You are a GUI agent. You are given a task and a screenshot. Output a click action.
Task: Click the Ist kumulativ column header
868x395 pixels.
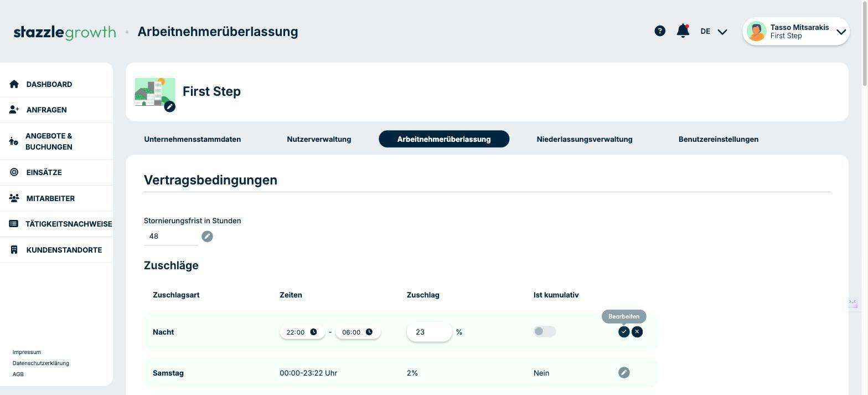556,295
